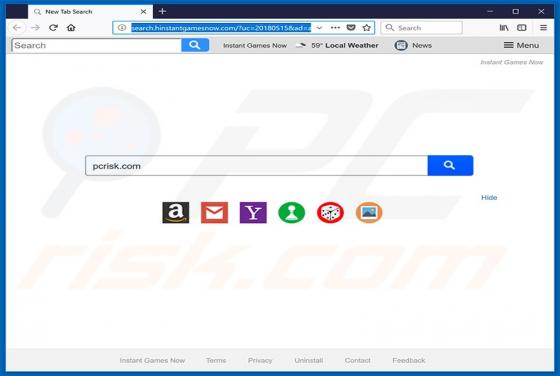The width and height of the screenshot is (560, 376).
Task: Hide the shortcut icons row
Action: point(489,197)
